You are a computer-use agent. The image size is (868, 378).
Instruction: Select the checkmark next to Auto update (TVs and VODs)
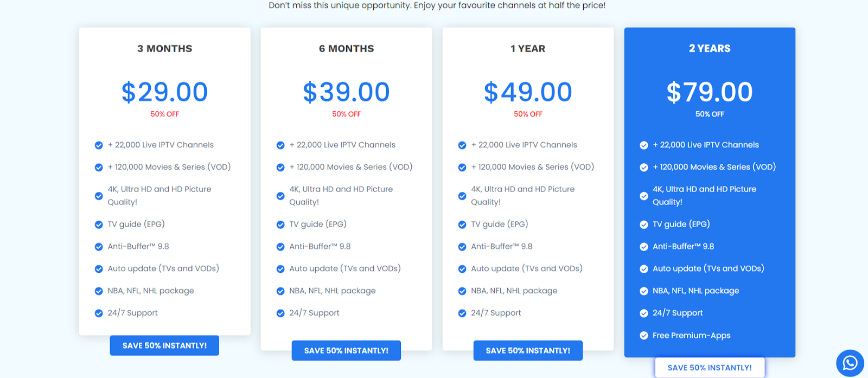[99, 268]
